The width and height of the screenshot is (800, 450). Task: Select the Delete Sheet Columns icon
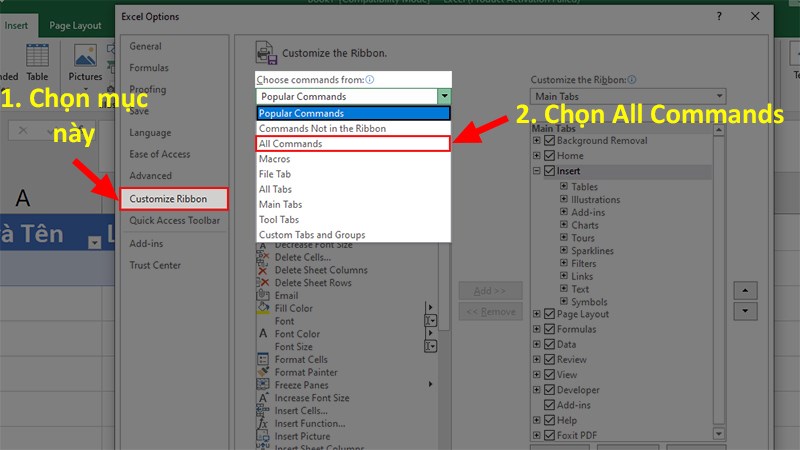(x=263, y=270)
